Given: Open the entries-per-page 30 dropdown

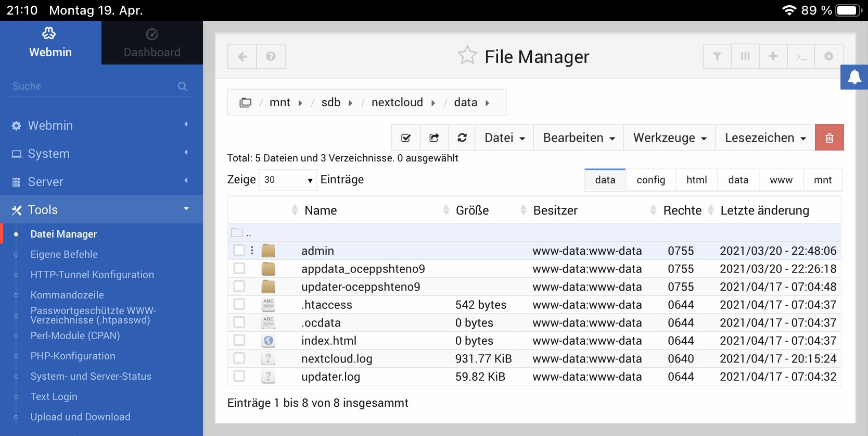Looking at the screenshot, I should pyautogui.click(x=288, y=180).
